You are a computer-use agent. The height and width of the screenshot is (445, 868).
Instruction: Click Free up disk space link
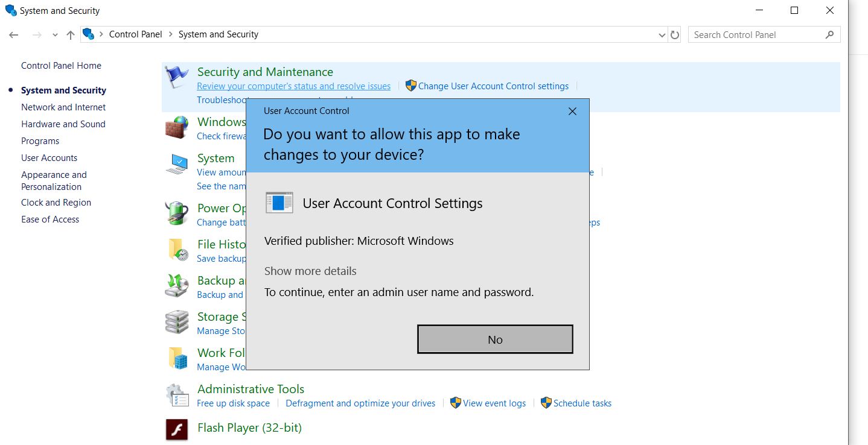(x=233, y=403)
